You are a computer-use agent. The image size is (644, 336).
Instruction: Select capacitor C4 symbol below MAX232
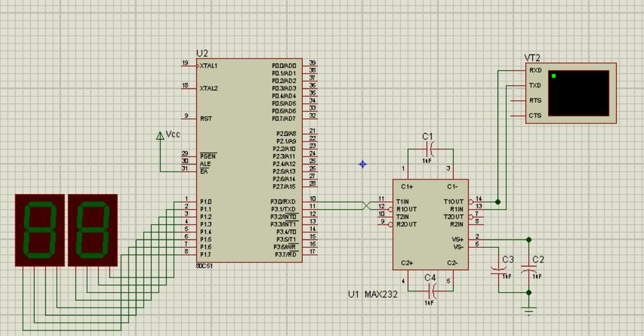coord(432,291)
